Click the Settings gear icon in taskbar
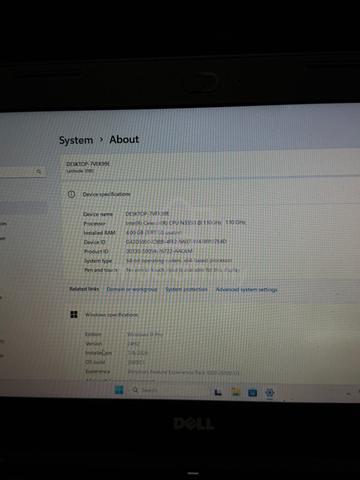The height and width of the screenshot is (480, 360). pos(269,393)
